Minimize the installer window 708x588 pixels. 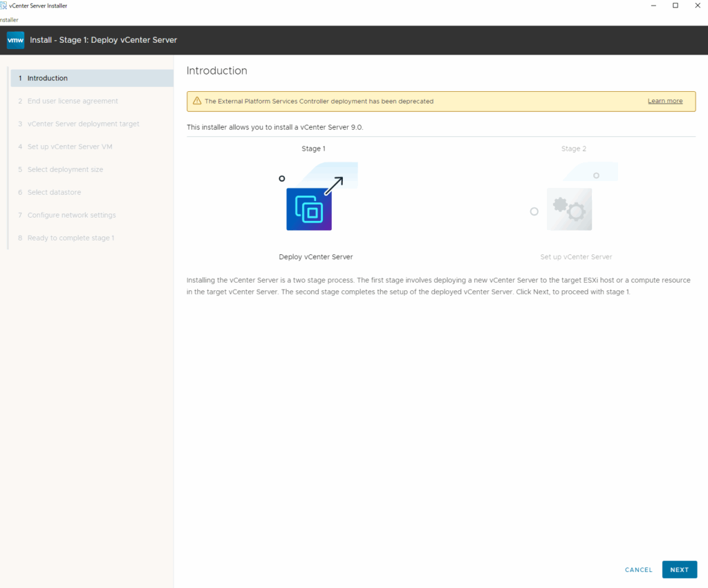(x=653, y=6)
